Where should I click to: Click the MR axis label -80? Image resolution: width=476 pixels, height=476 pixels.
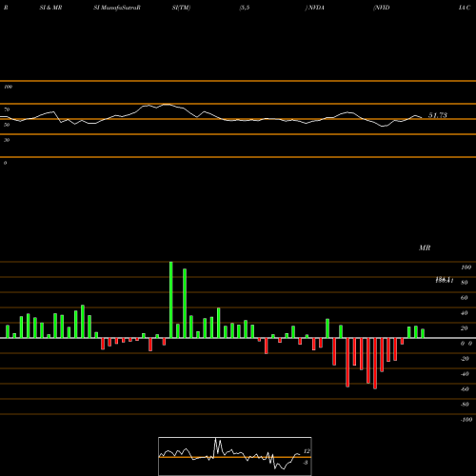click(465, 405)
